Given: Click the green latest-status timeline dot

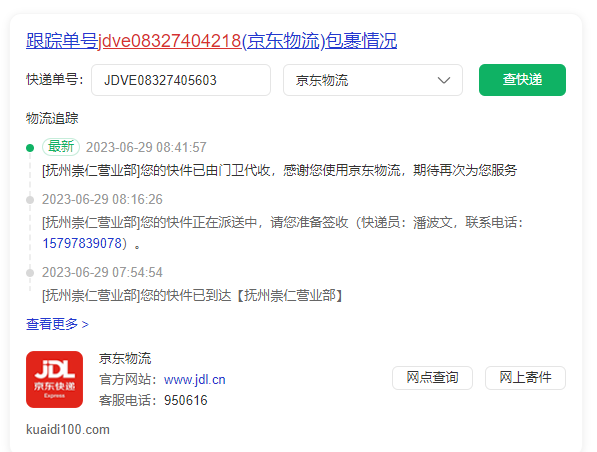Looking at the screenshot, I should click(30, 148).
